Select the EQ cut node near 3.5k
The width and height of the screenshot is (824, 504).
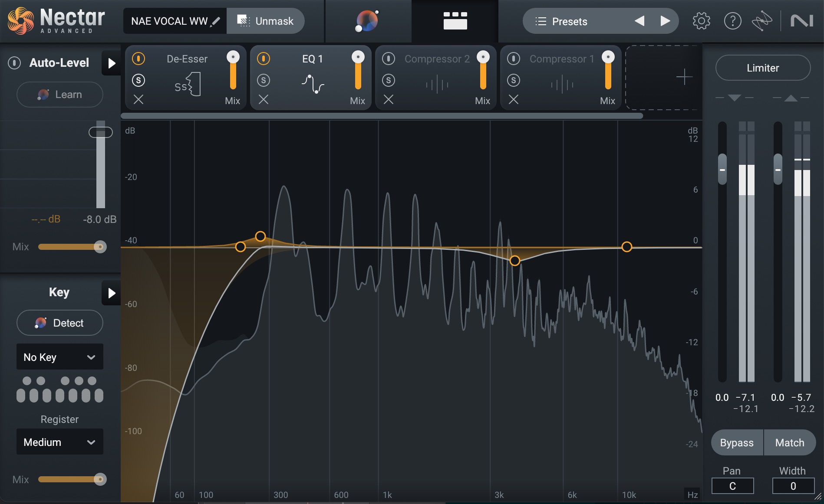click(514, 261)
